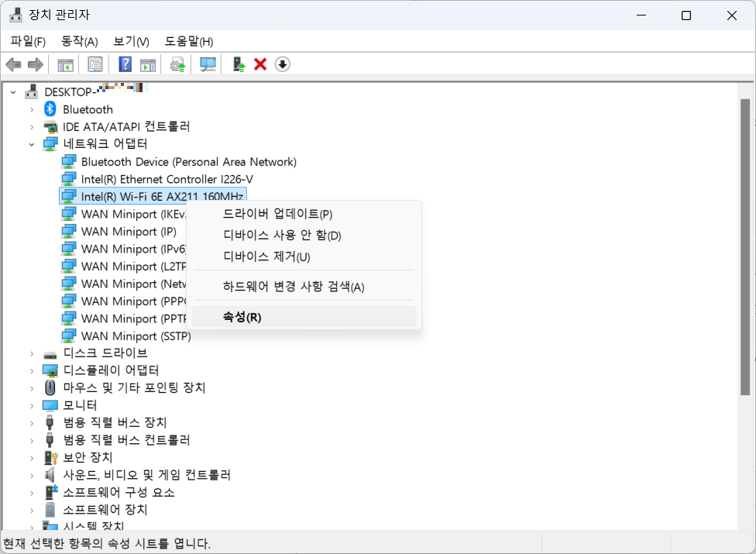Choose 하드웨어 변경 사항 검색(A)
This screenshot has height=554, width=756.
coord(304,287)
